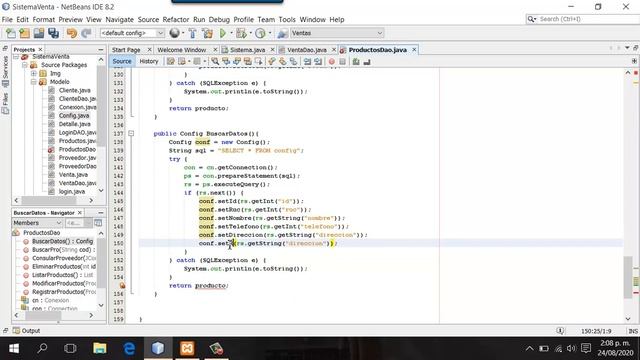Viewport: 640px width, 360px height.
Task: Click the Open Project toolbar icon
Action: 39,33
